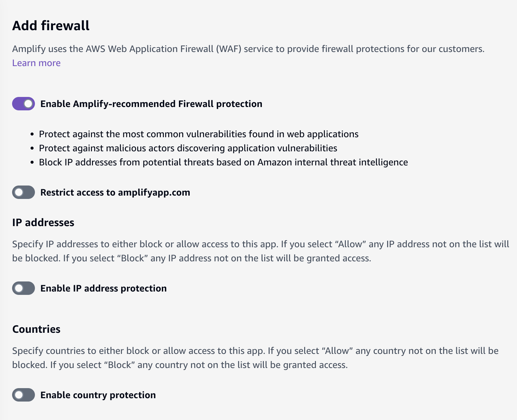Viewport: 517px width, 420px height.
Task: Enable the Restrict access to amplifyapp.com toggle
Action: coord(23,192)
